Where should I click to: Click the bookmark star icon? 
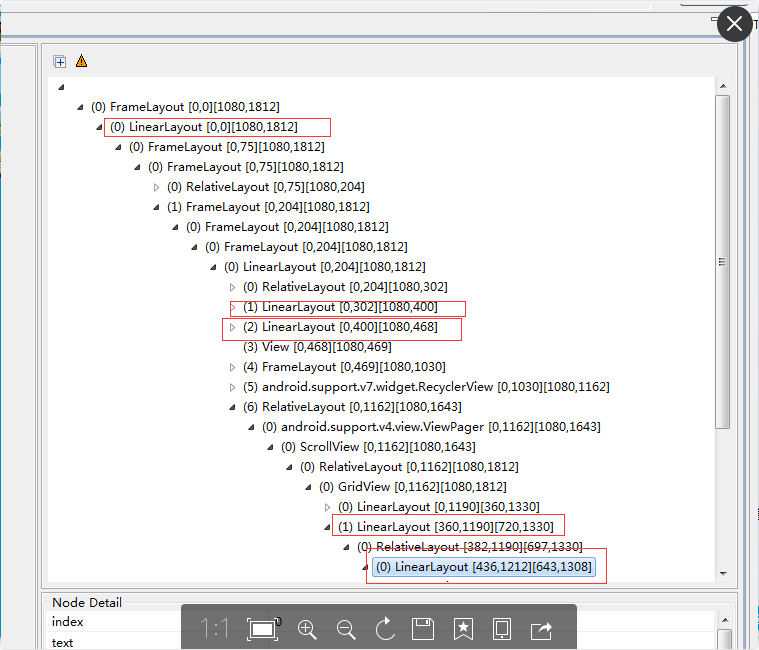pos(463,629)
